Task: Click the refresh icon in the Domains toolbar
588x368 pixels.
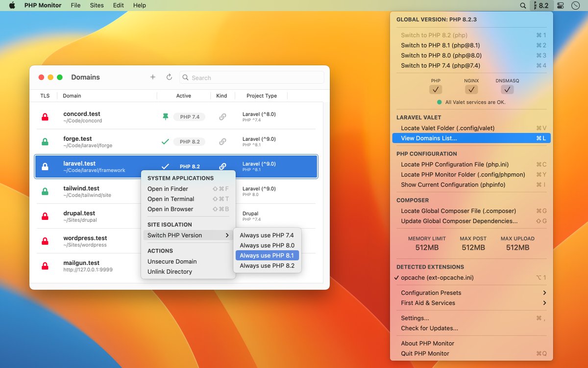Action: click(169, 77)
